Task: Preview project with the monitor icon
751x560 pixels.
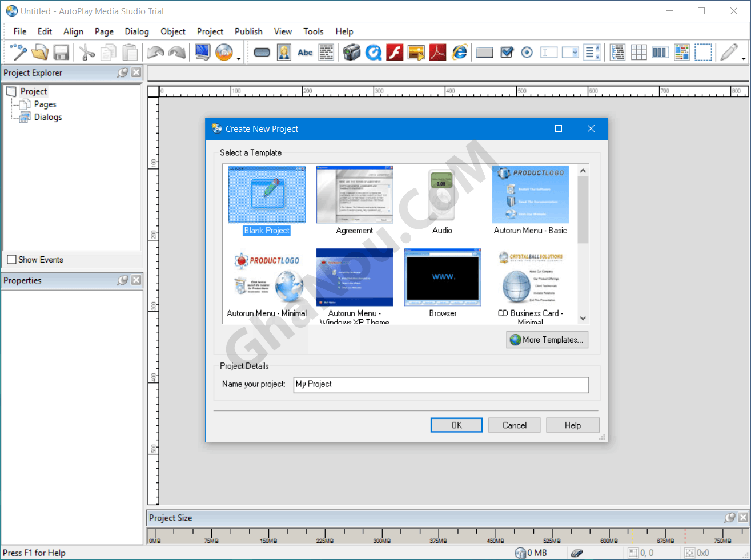Action: click(x=202, y=53)
